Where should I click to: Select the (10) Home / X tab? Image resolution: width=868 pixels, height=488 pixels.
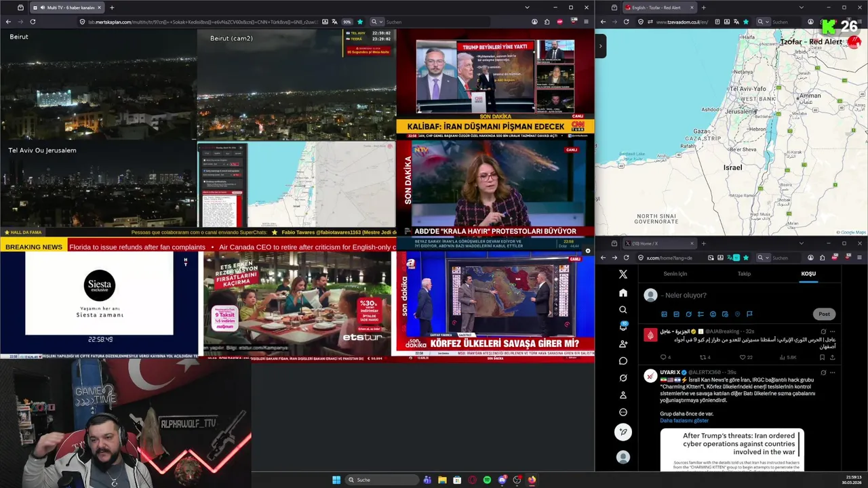pos(658,243)
